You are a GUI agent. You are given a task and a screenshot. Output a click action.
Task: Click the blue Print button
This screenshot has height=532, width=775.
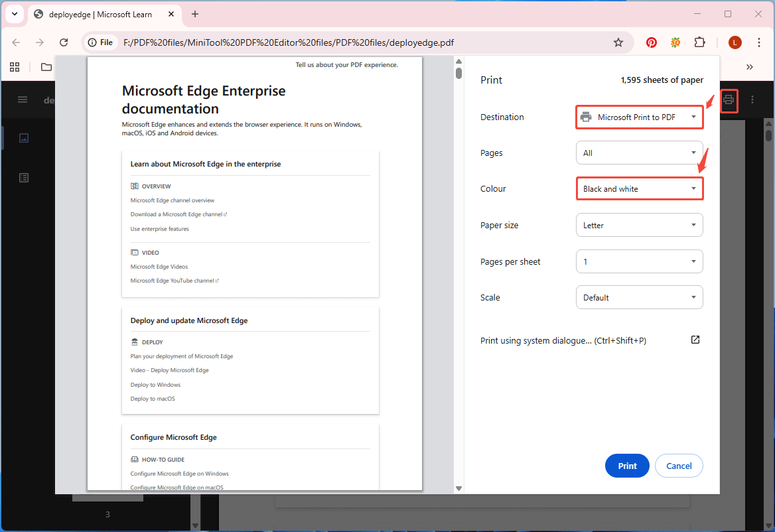(x=627, y=466)
